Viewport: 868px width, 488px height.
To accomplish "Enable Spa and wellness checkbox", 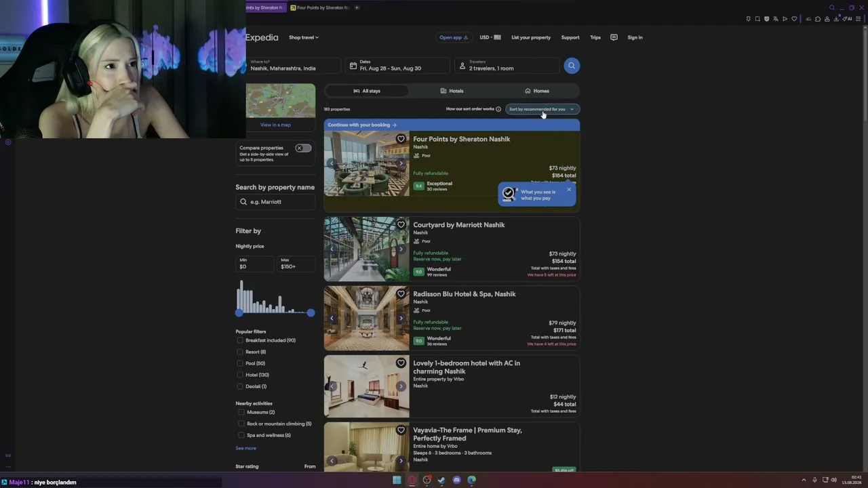I will coord(241,435).
